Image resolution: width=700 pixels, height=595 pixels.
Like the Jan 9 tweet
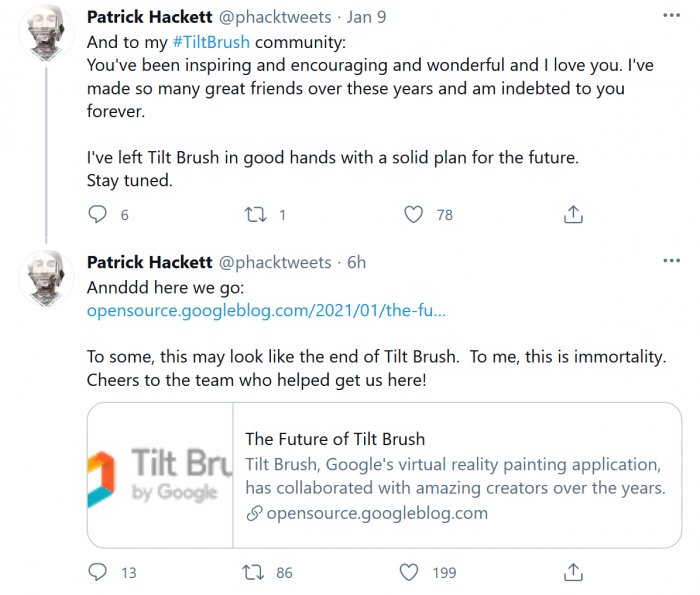(x=414, y=214)
